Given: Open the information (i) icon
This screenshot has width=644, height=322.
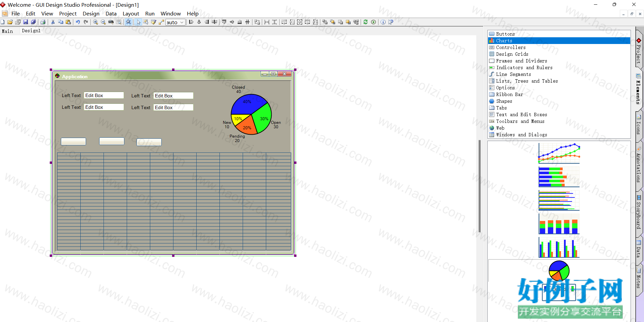Looking at the screenshot, I should tap(383, 22).
